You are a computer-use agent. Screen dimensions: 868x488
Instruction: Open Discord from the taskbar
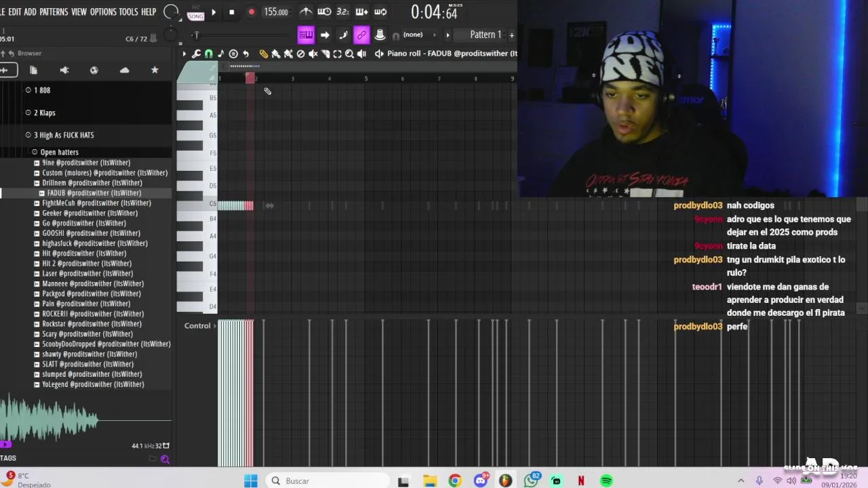(x=481, y=481)
